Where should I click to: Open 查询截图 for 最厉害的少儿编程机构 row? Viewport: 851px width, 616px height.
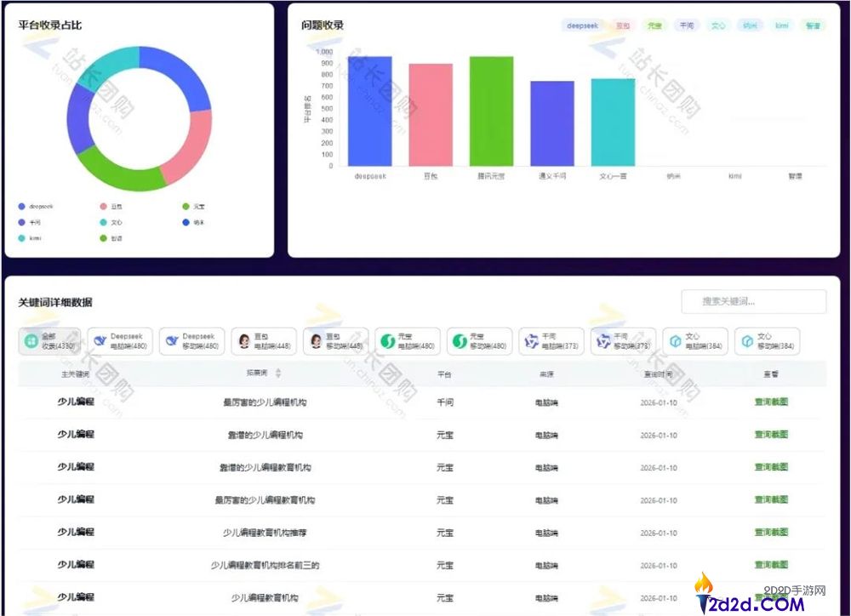click(x=771, y=402)
